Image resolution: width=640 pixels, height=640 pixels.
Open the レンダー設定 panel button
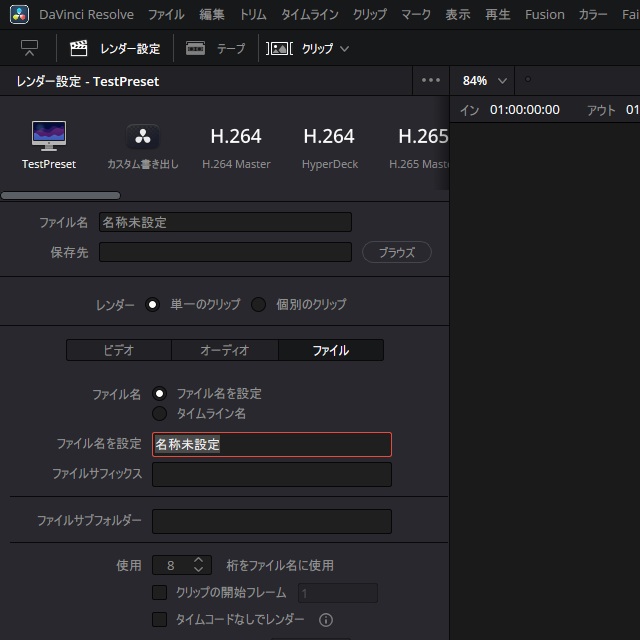(x=116, y=48)
